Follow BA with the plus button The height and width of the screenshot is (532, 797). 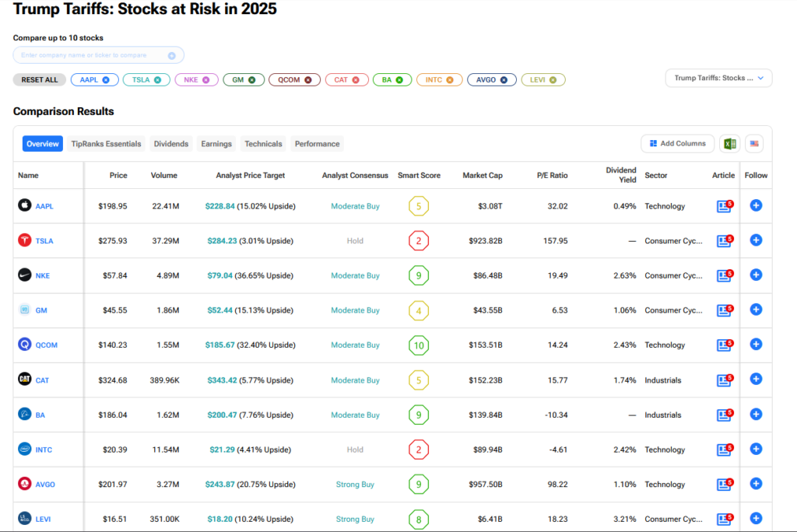coord(756,414)
